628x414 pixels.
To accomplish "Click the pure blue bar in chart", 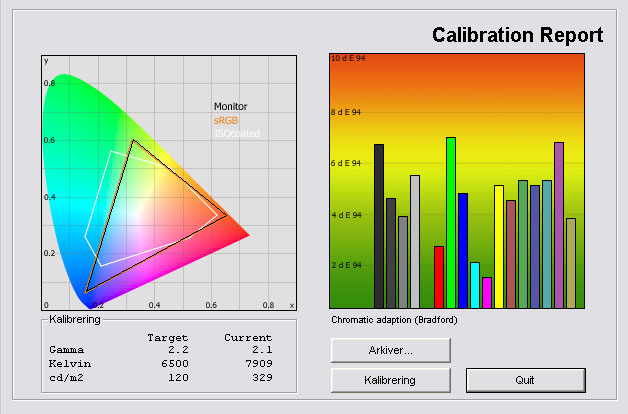I will (x=463, y=251).
